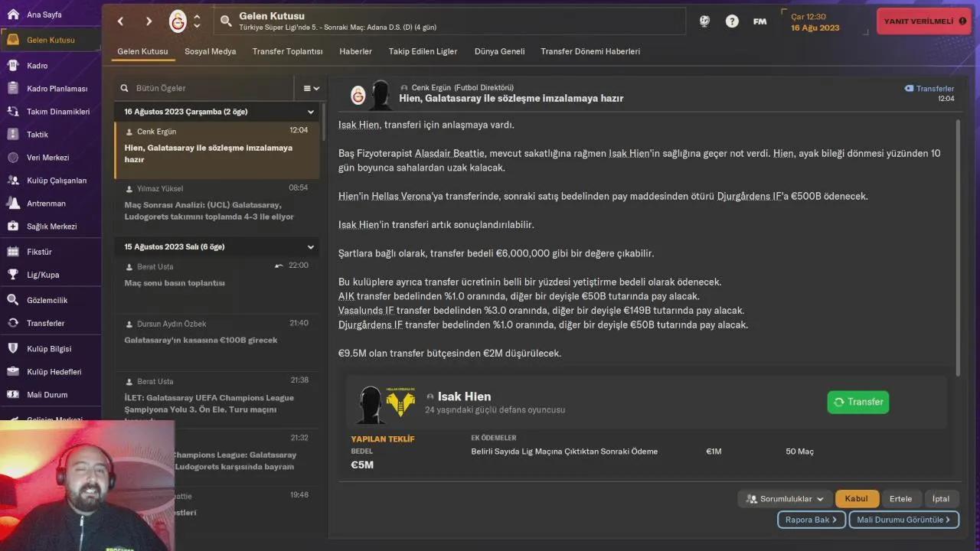Viewport: 980px width, 551px height.
Task: Click the Rapora Bak button
Action: (812, 520)
